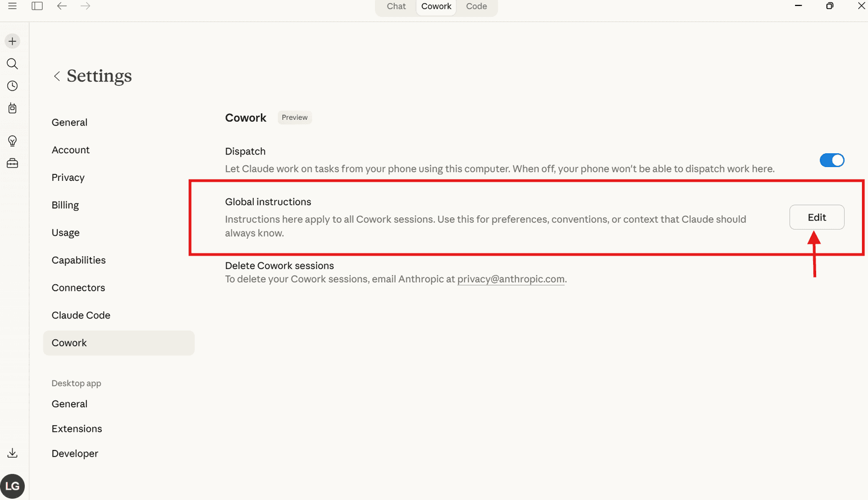Open Claude Code settings section
The width and height of the screenshot is (868, 500).
tap(81, 315)
